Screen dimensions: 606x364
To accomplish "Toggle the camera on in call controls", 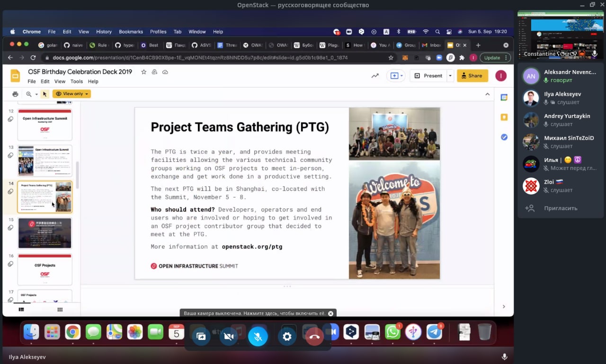I will click(229, 337).
